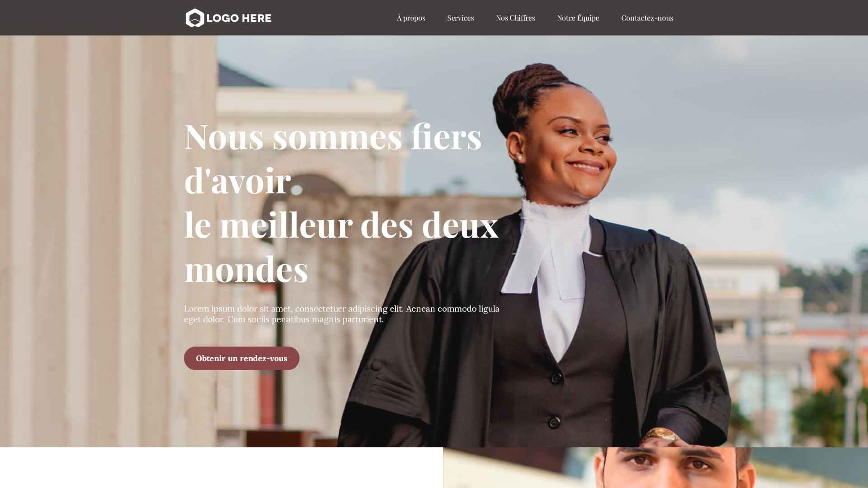Click the Obtenir un rendez-vous button
868x488 pixels.
[x=241, y=358]
